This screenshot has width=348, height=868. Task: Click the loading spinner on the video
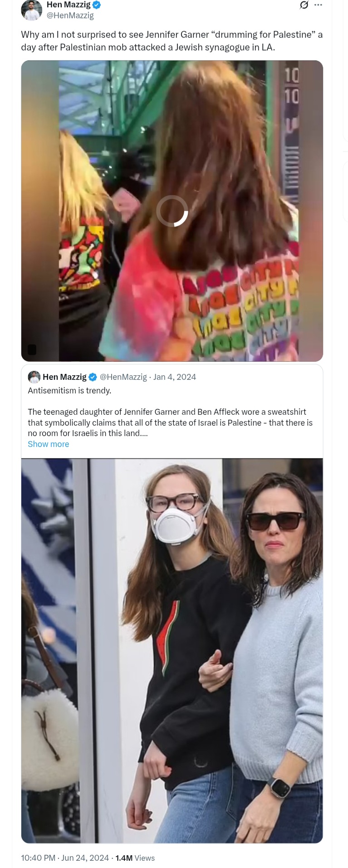(172, 211)
